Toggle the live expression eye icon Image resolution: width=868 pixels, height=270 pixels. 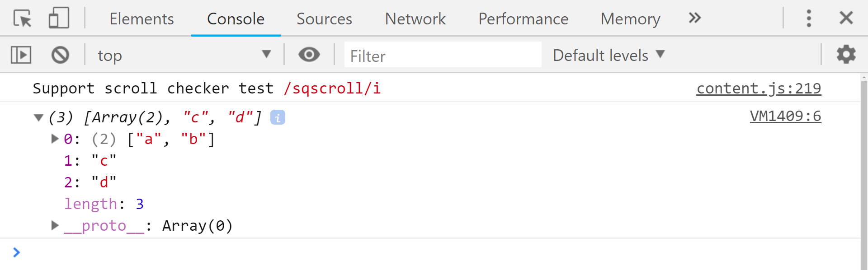[x=309, y=55]
